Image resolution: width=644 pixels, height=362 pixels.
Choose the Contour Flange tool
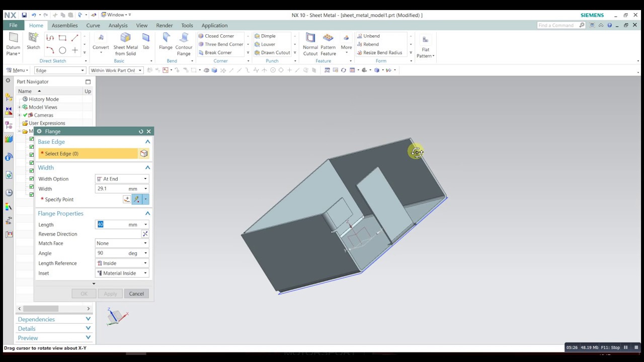184,44
